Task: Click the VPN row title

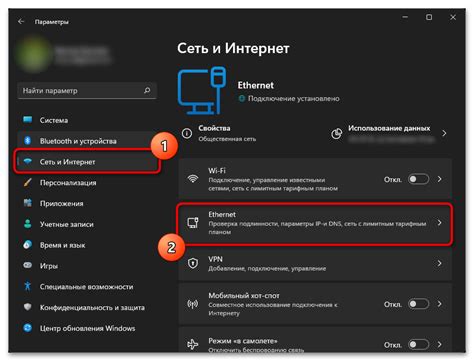Action: 215,259
